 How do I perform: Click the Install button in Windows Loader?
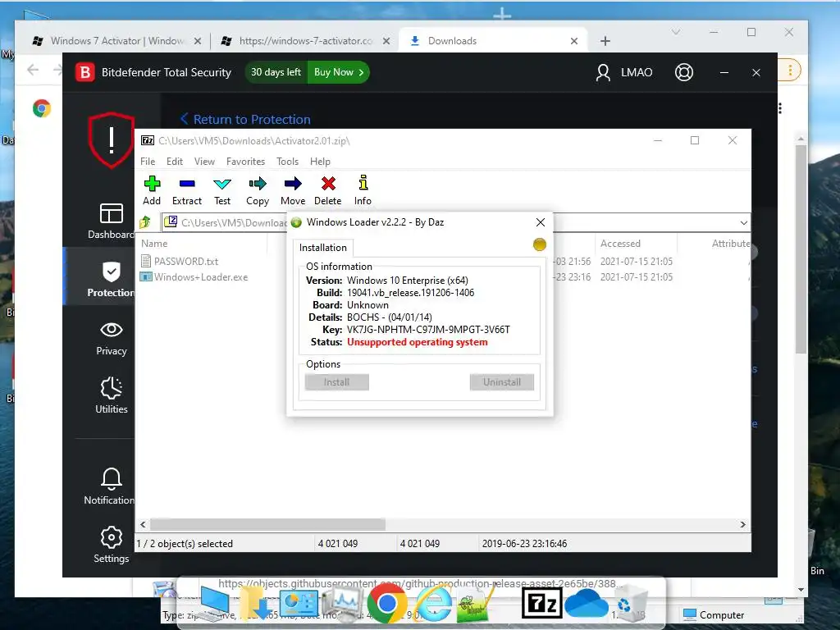[x=336, y=382]
